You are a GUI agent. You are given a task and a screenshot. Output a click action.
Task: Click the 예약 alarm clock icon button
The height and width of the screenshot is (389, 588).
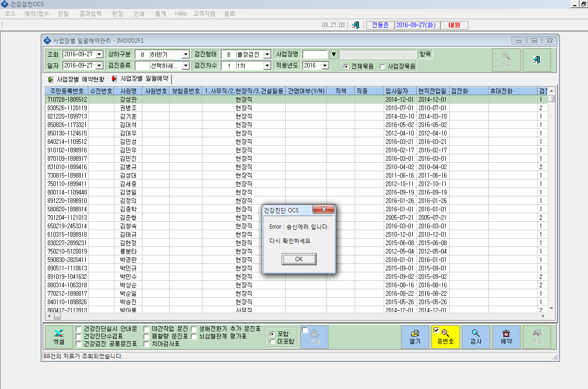506,337
